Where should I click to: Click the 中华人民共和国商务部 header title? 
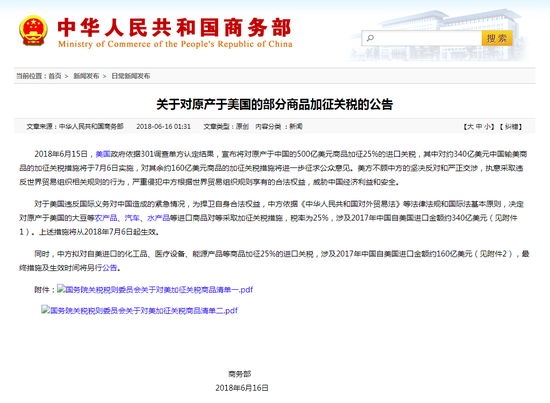pyautogui.click(x=174, y=28)
